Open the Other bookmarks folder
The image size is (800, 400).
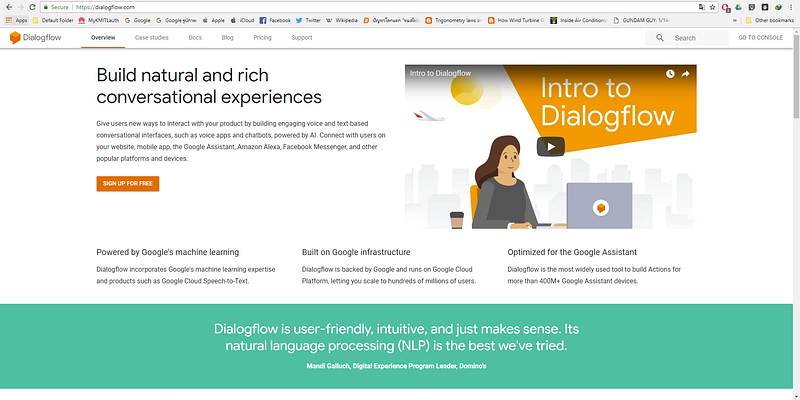[x=769, y=20]
